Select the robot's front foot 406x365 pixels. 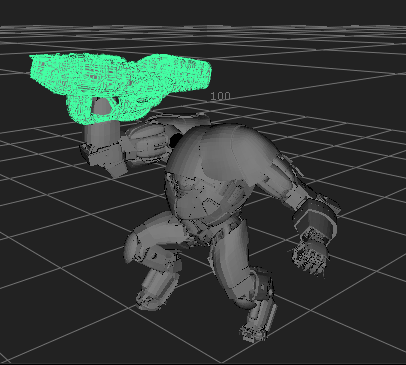coord(255,330)
